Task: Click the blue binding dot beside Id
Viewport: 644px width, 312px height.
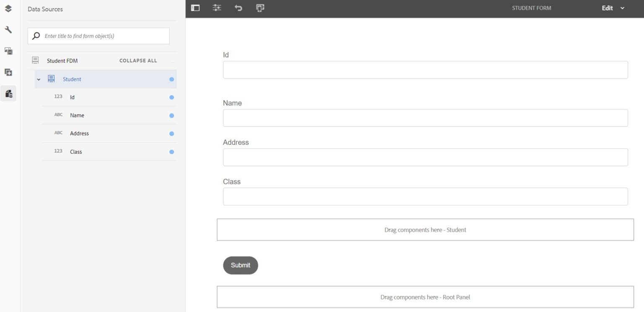Action: 171,97
